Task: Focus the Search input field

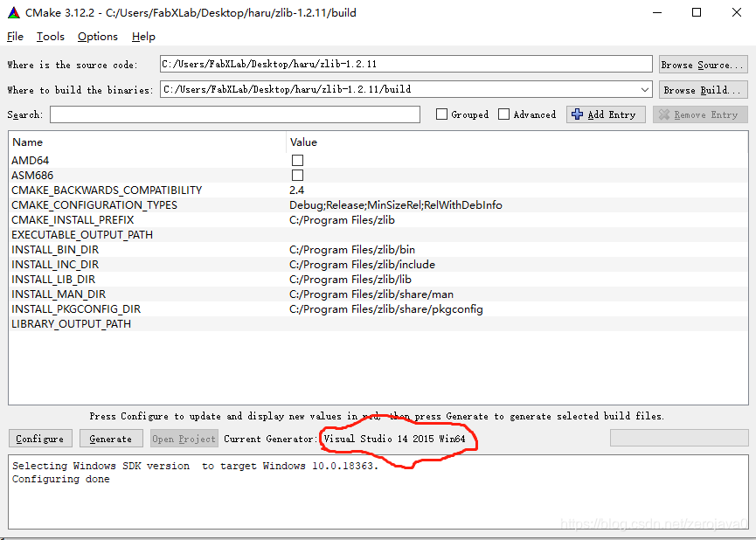Action: 235,114
